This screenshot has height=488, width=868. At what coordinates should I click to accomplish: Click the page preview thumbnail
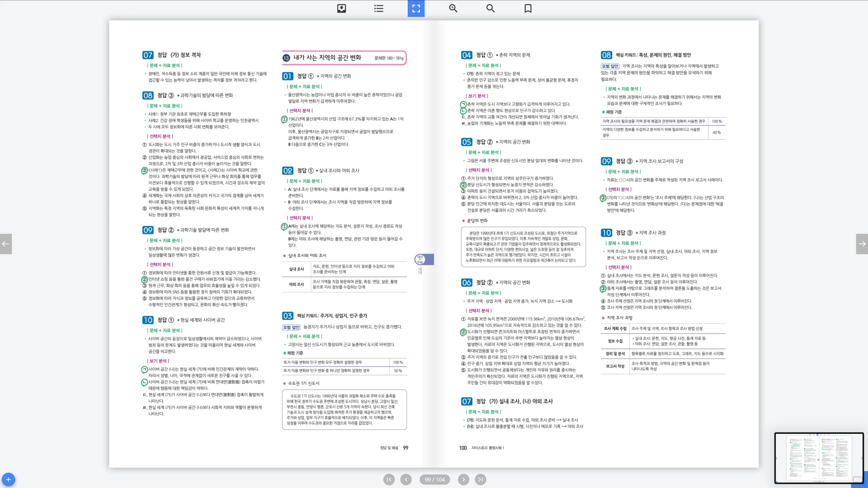819,458
